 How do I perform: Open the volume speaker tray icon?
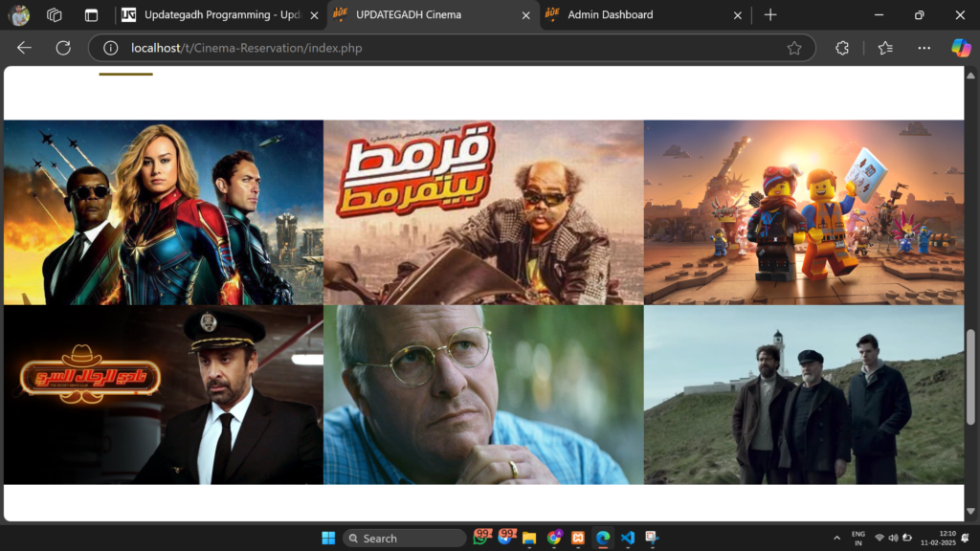pos(893,538)
